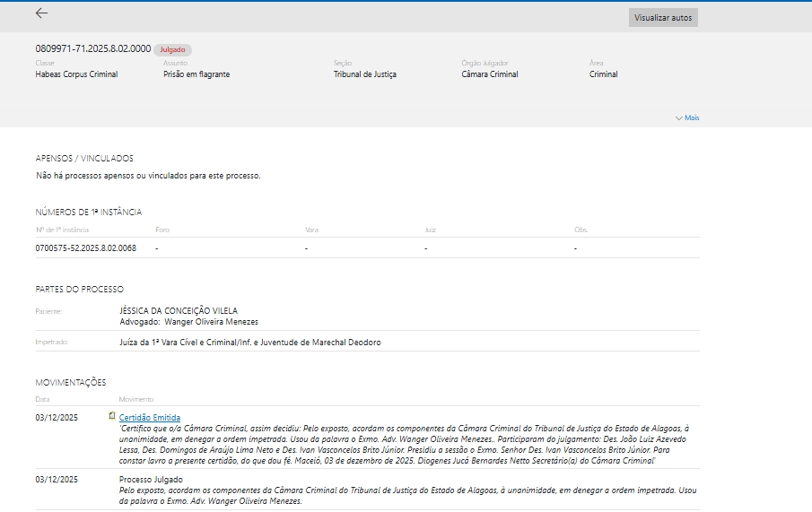This screenshot has width=812, height=512.
Task: Click the Impetrado party Juíza da 1ª Vara
Action: 249,343
